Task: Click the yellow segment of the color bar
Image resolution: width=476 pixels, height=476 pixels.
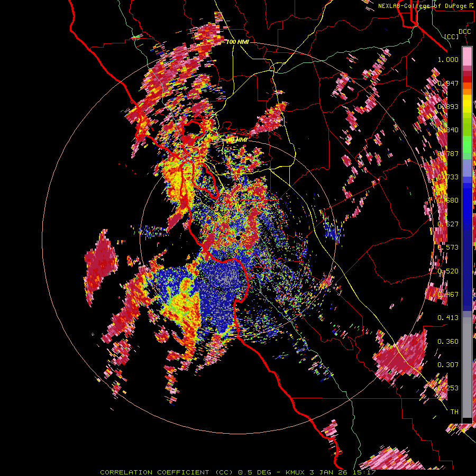Action: click(x=467, y=104)
